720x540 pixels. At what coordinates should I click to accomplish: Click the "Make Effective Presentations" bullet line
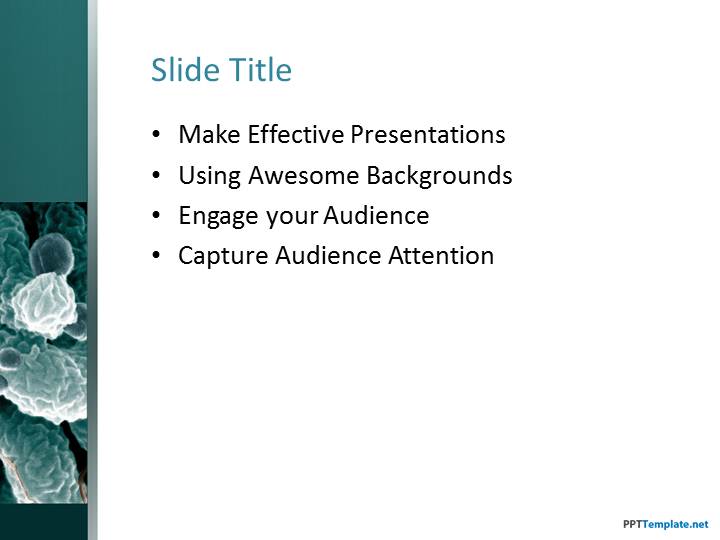[x=341, y=135]
